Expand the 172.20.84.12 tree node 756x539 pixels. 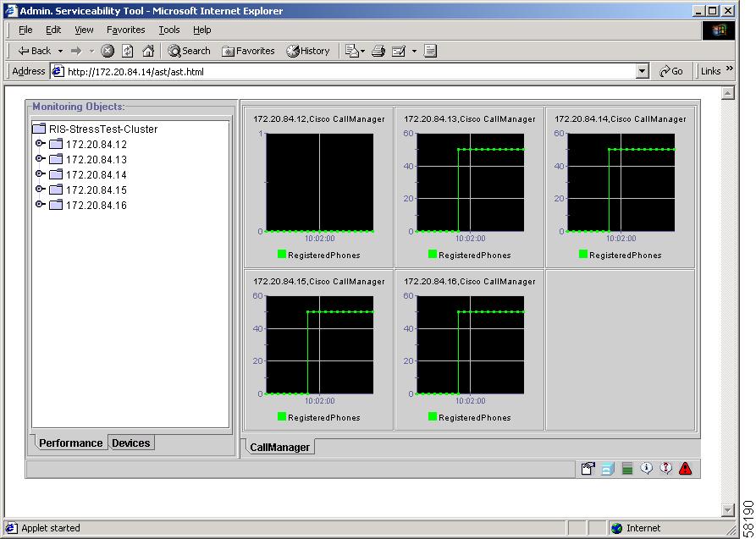pyautogui.click(x=41, y=143)
